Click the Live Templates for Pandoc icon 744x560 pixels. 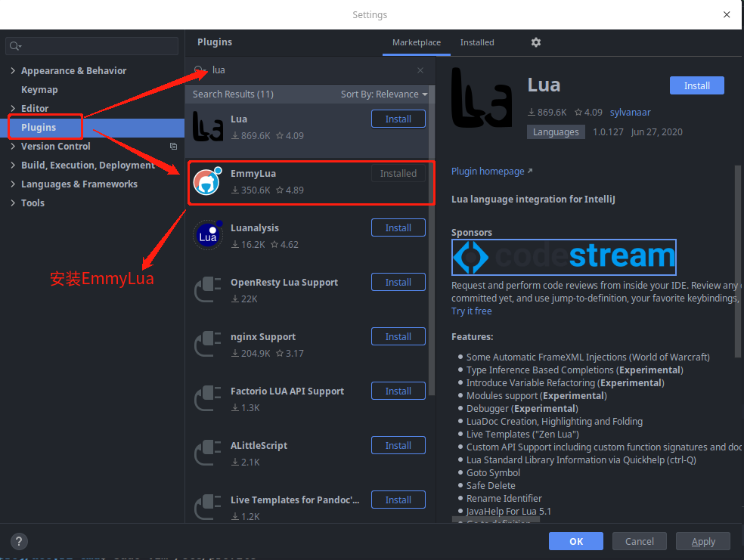point(208,507)
